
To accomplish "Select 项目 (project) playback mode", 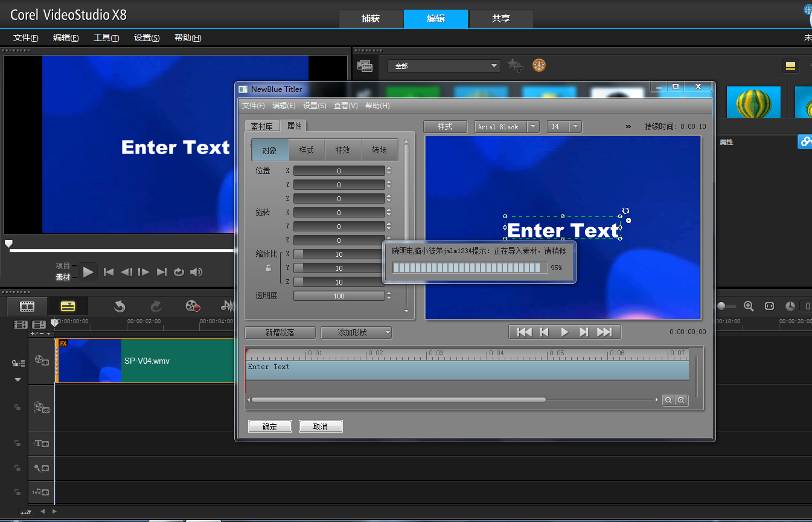I will (x=63, y=266).
